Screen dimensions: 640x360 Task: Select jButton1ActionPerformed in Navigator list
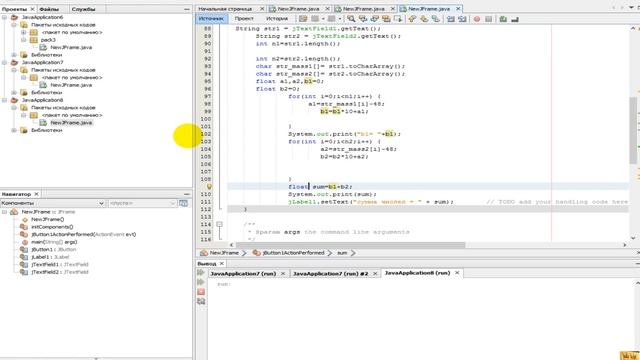coord(84,234)
